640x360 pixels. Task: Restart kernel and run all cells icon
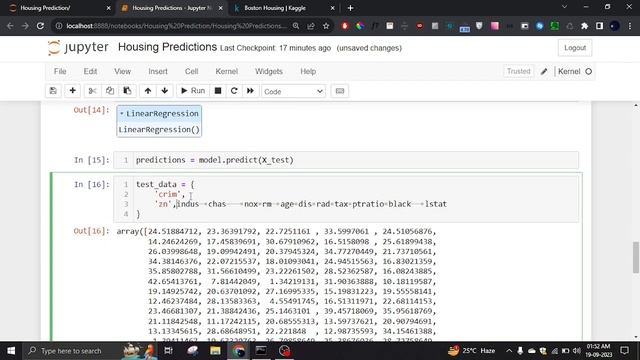250,91
